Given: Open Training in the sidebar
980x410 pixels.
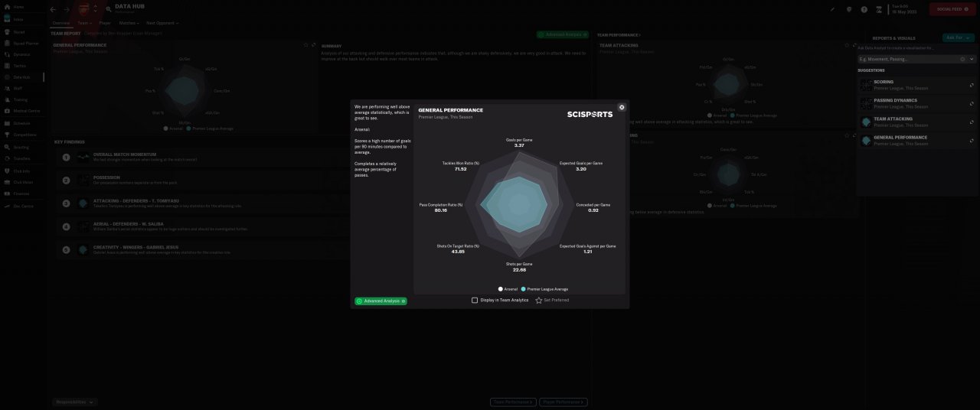Looking at the screenshot, I should [21, 99].
